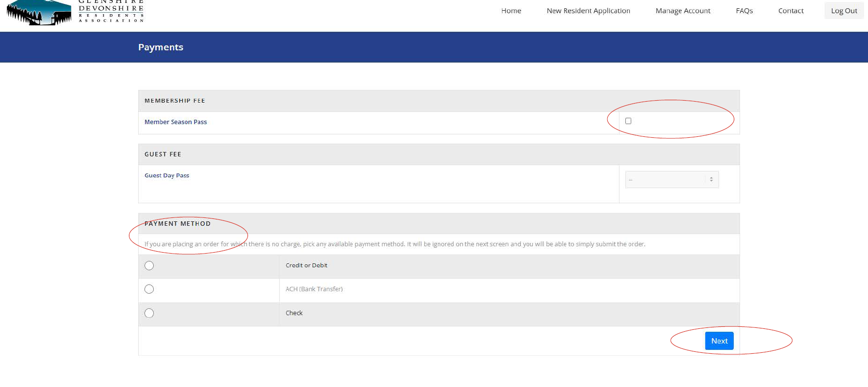This screenshot has height=387, width=868.
Task: Check the Member Season Pass checkbox
Action: pos(628,121)
